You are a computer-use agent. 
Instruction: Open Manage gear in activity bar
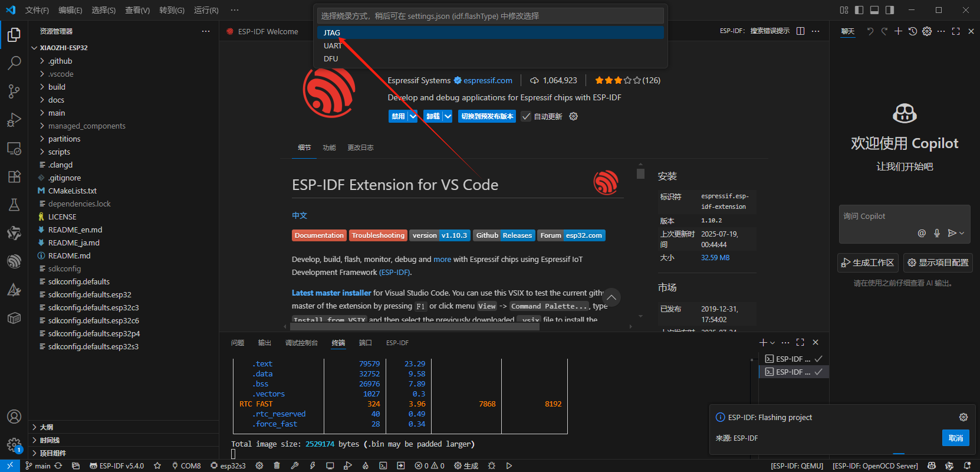14,445
